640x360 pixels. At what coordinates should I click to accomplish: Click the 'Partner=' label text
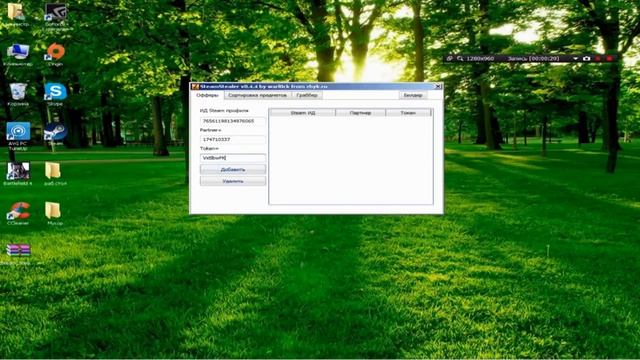[210, 130]
